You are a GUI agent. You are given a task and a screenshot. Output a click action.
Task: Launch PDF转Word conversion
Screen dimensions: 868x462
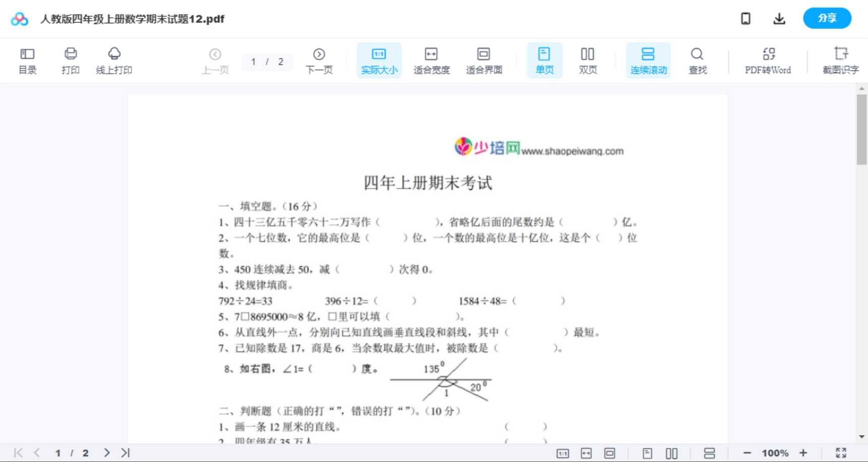pos(768,60)
